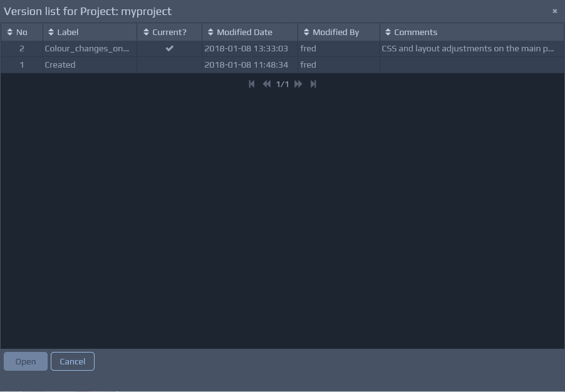Screen dimensions: 565x392
Task: Advance to next page of versions
Action: (x=298, y=84)
